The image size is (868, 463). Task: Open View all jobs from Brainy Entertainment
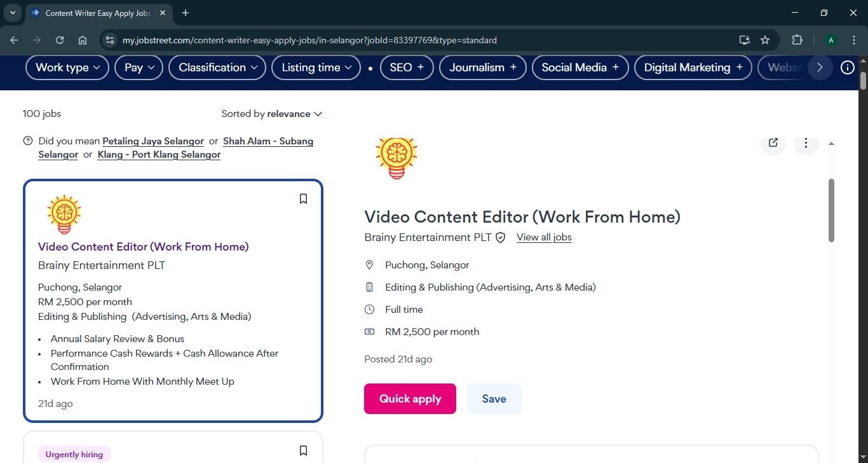click(x=544, y=237)
